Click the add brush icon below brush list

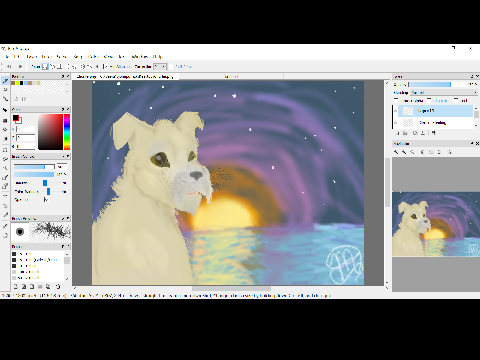click(15, 286)
